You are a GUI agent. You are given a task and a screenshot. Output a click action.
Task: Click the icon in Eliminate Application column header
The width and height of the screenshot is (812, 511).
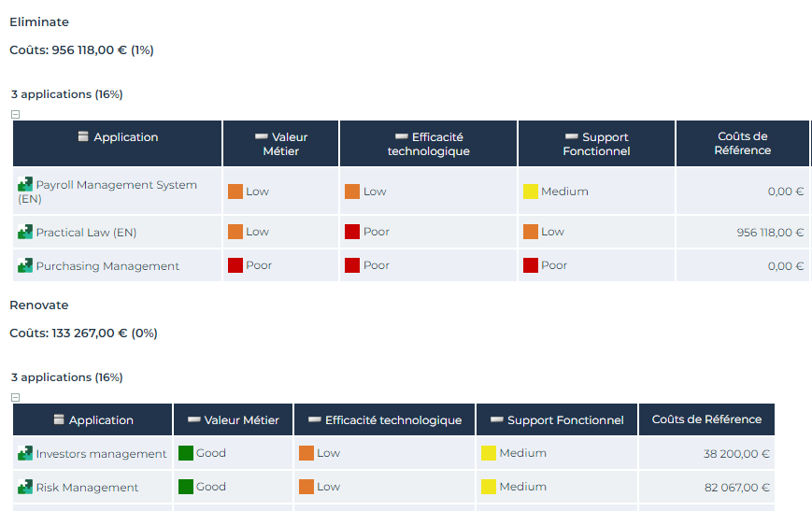83,136
